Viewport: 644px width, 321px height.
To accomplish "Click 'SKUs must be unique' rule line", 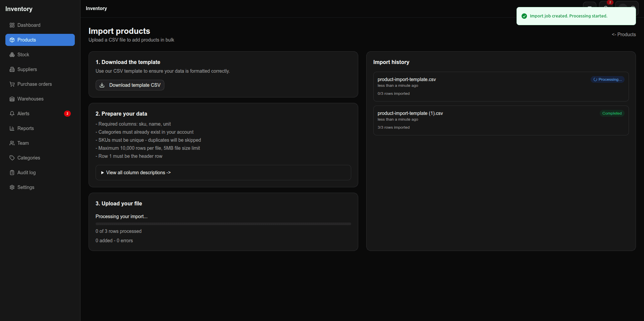I will (148, 140).
